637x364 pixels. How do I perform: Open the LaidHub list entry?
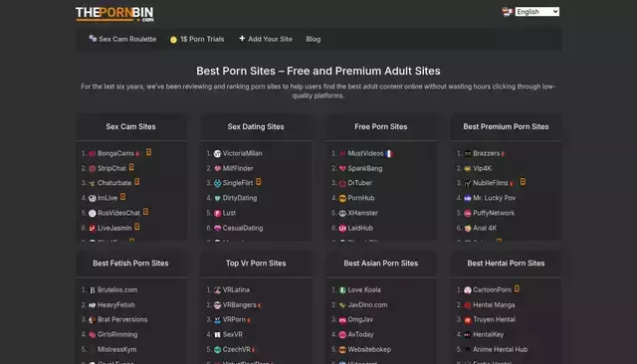point(360,228)
